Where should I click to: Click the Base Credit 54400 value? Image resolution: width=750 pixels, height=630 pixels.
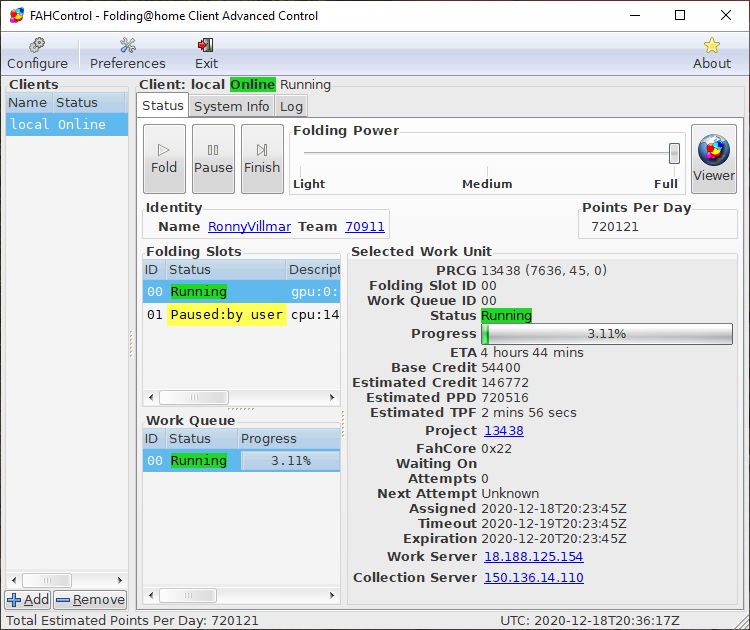click(500, 367)
